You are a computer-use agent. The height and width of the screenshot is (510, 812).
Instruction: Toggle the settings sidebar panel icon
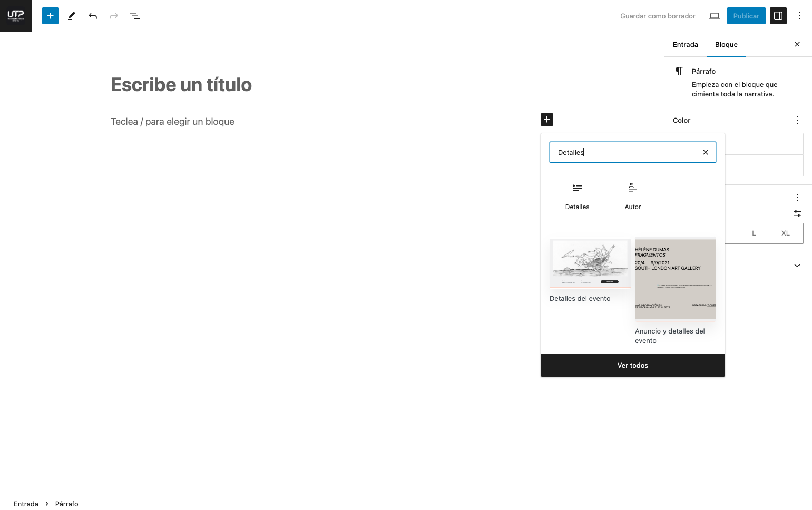(778, 16)
